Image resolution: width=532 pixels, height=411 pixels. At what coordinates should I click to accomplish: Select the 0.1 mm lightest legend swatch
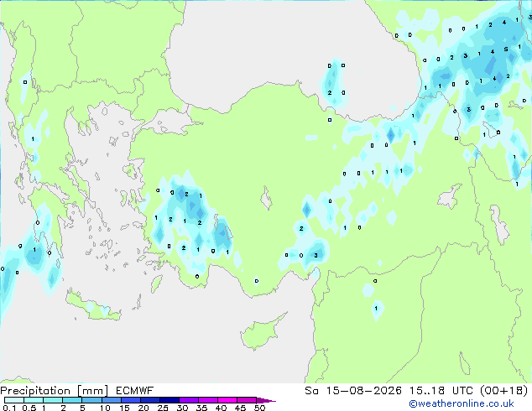pyautogui.click(x=14, y=400)
